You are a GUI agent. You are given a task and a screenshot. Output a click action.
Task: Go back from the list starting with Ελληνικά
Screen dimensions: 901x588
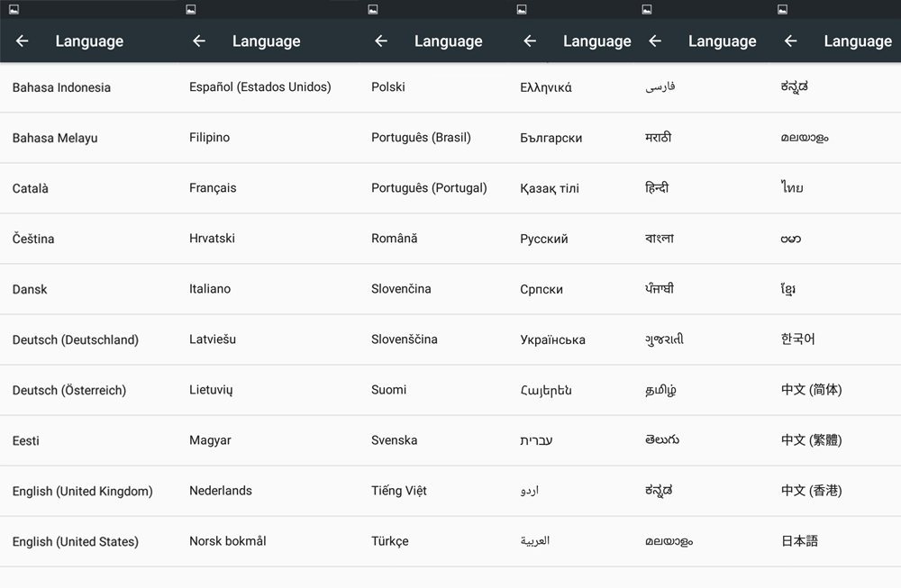pyautogui.click(x=530, y=41)
